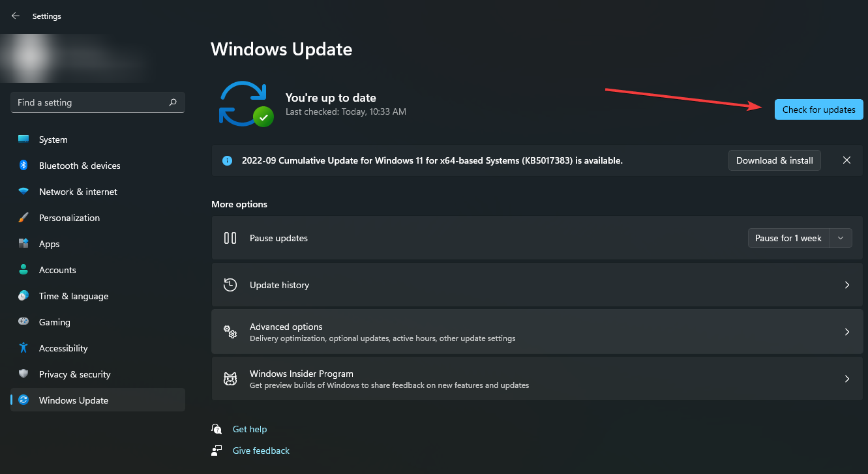Click the info icon beside cumulative update
The width and height of the screenshot is (868, 474).
[x=227, y=160]
